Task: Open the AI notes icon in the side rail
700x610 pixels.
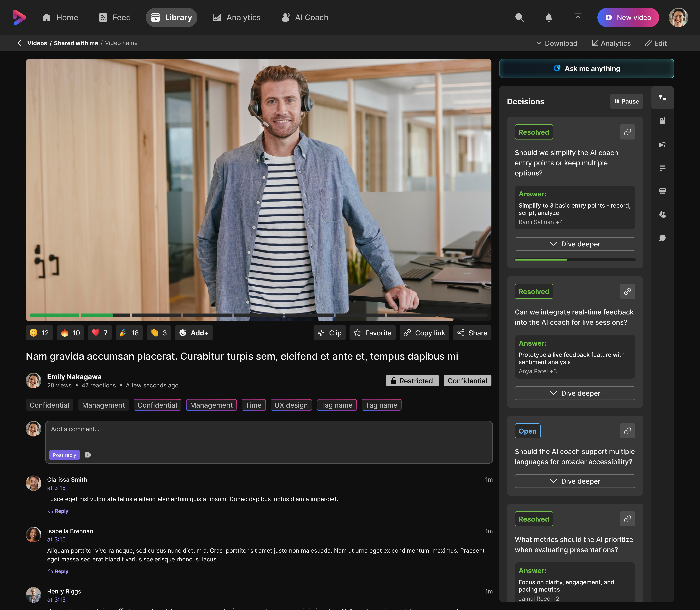Action: click(x=663, y=121)
